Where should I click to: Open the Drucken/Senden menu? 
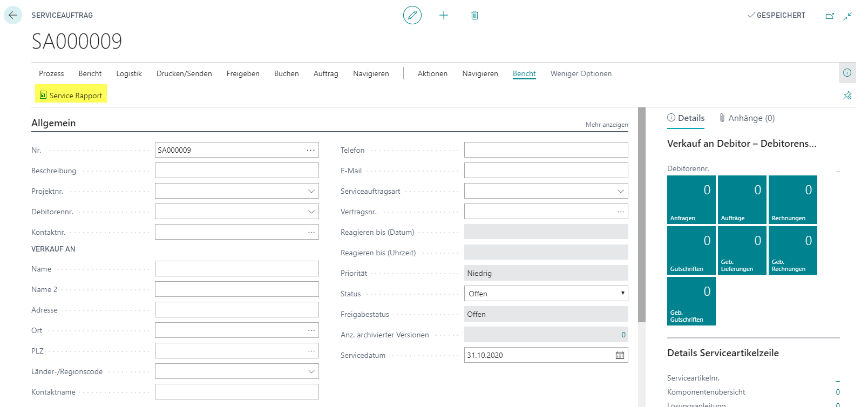(x=184, y=73)
